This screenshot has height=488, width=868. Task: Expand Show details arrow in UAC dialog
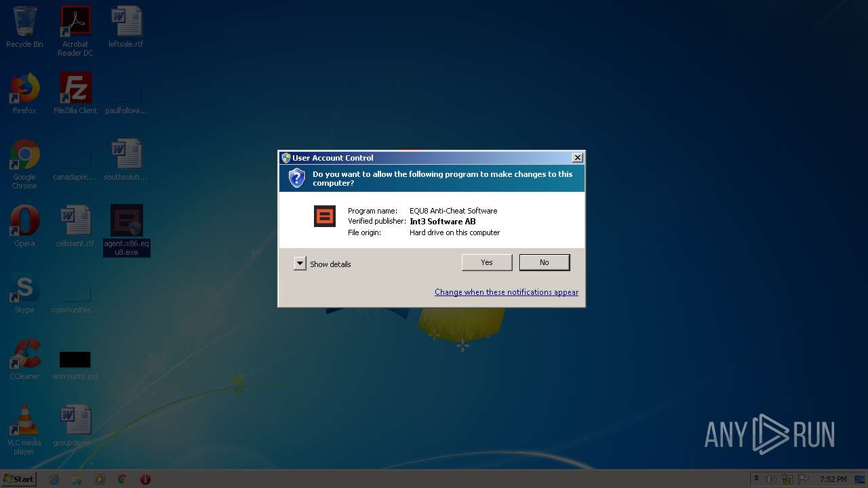coord(300,264)
